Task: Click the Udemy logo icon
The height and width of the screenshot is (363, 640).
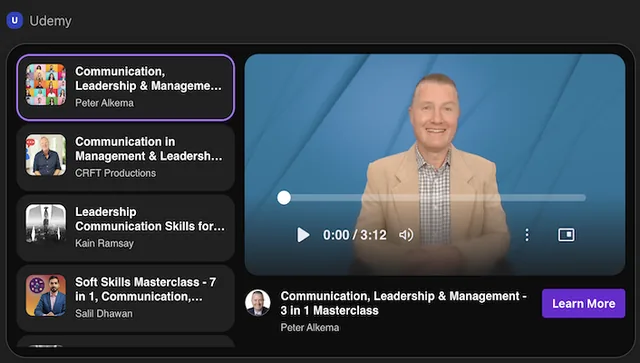Action: click(x=14, y=20)
